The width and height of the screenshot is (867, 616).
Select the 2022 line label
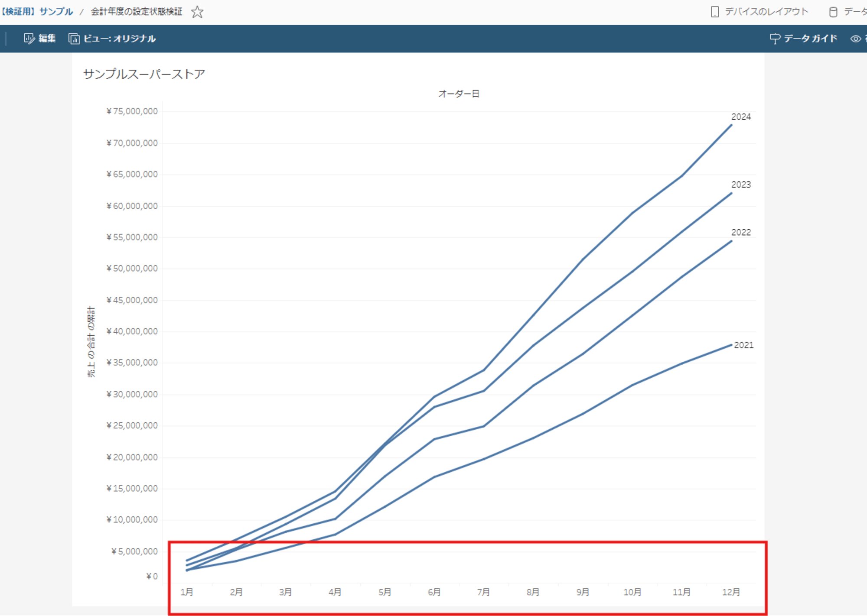click(x=741, y=233)
